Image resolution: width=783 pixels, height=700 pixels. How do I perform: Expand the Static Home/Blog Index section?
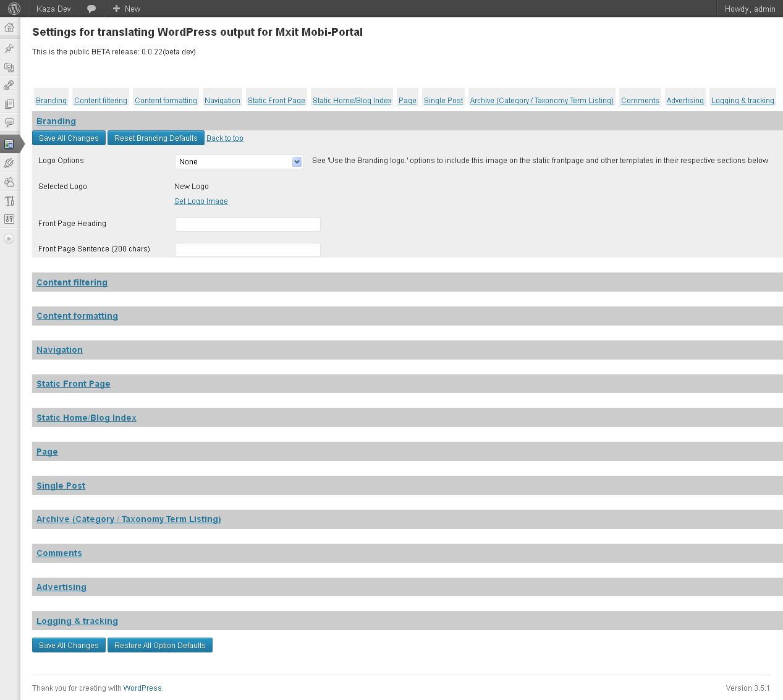tap(87, 418)
